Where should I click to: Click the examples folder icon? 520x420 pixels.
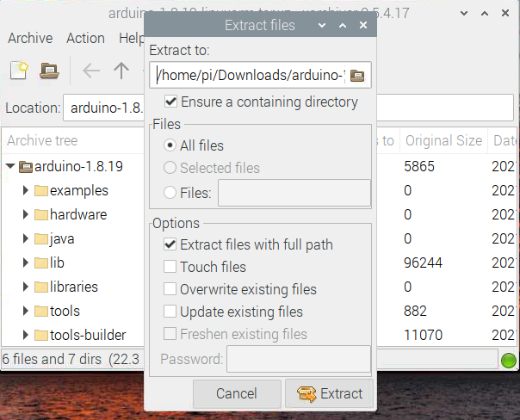pyautogui.click(x=41, y=190)
